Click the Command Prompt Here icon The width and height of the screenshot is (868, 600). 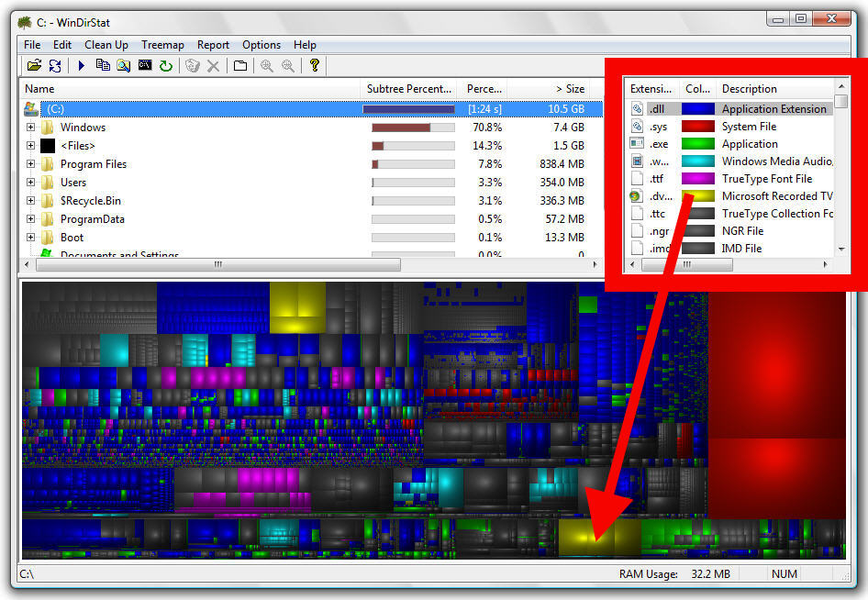click(x=144, y=65)
